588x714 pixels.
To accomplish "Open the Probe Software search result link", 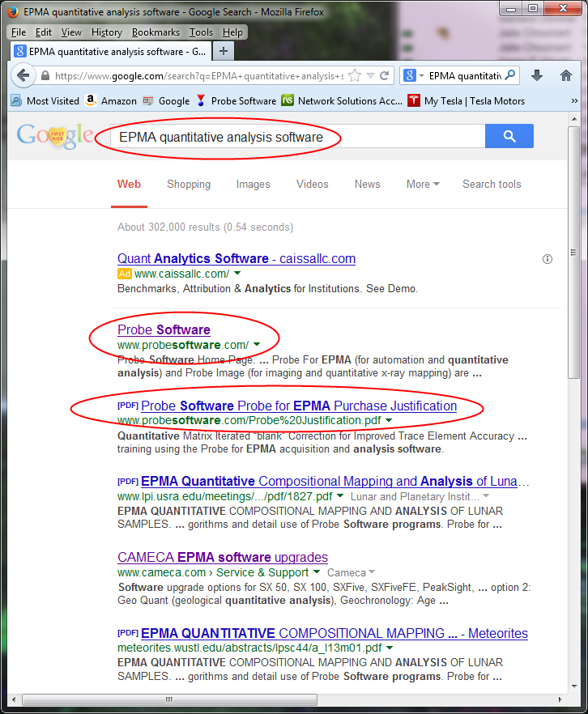I will pos(164,329).
